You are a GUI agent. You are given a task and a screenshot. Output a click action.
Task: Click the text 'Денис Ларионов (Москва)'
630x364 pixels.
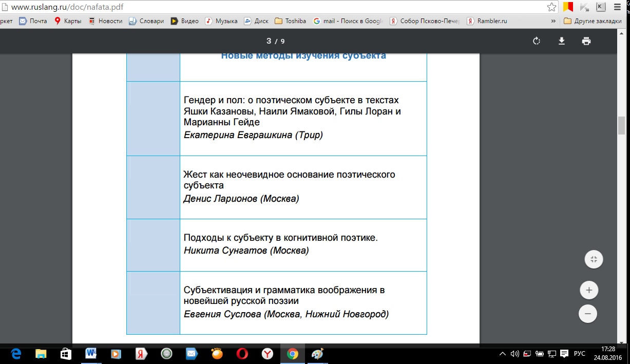pos(241,198)
